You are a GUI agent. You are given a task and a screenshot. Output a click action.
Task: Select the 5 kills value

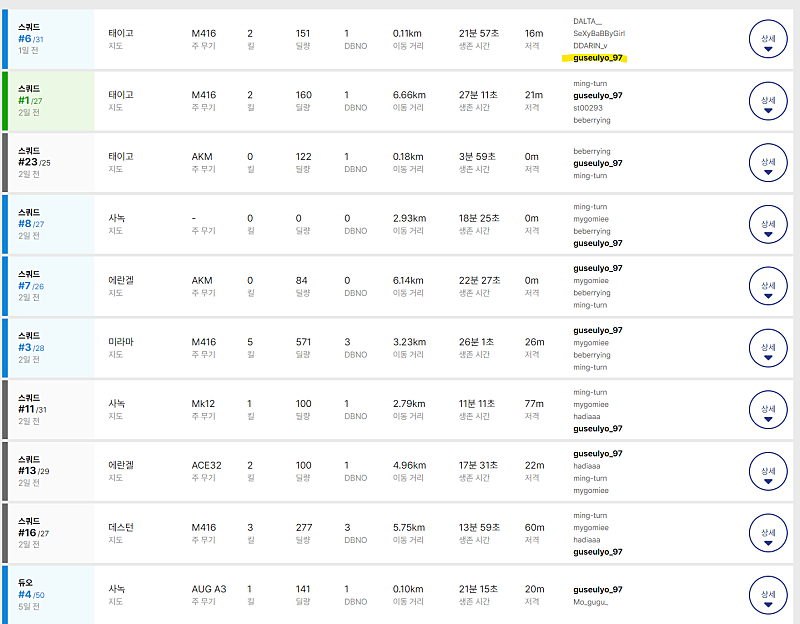(250, 342)
